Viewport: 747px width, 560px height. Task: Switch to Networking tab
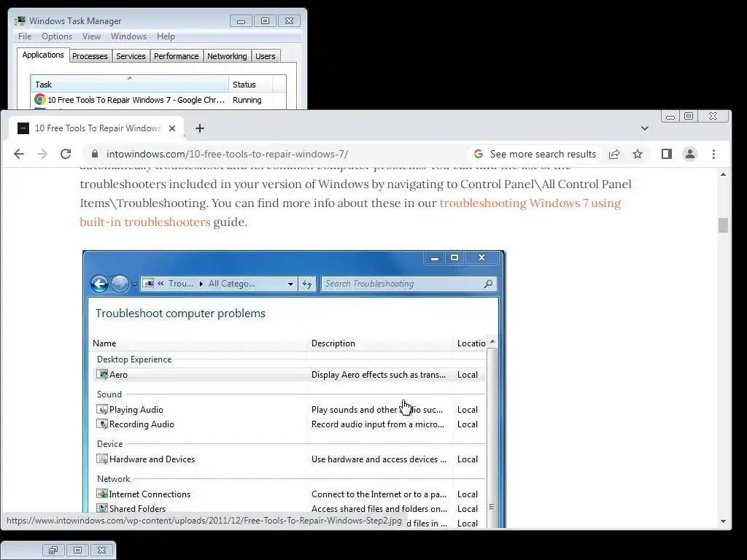pyautogui.click(x=227, y=56)
